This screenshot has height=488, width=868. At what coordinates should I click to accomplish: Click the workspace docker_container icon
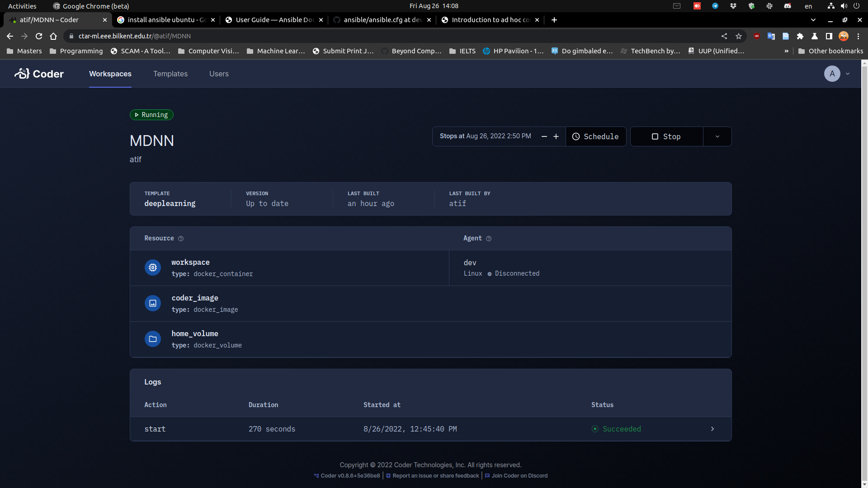pyautogui.click(x=153, y=267)
